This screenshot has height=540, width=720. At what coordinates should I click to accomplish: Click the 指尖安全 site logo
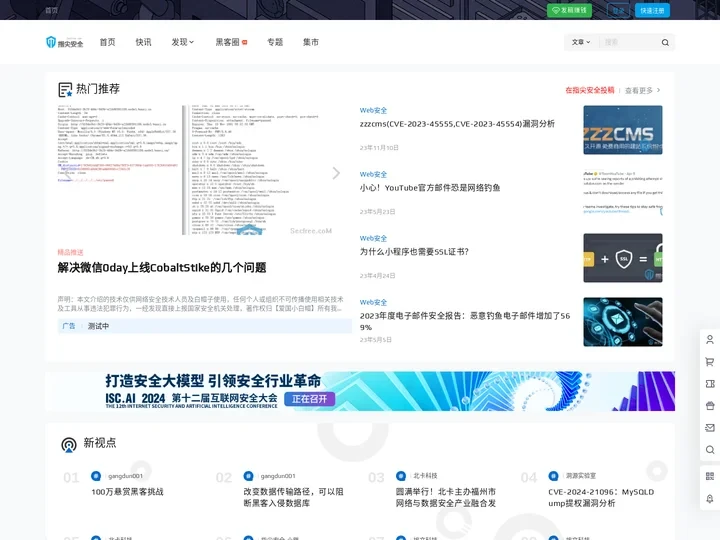click(x=65, y=42)
